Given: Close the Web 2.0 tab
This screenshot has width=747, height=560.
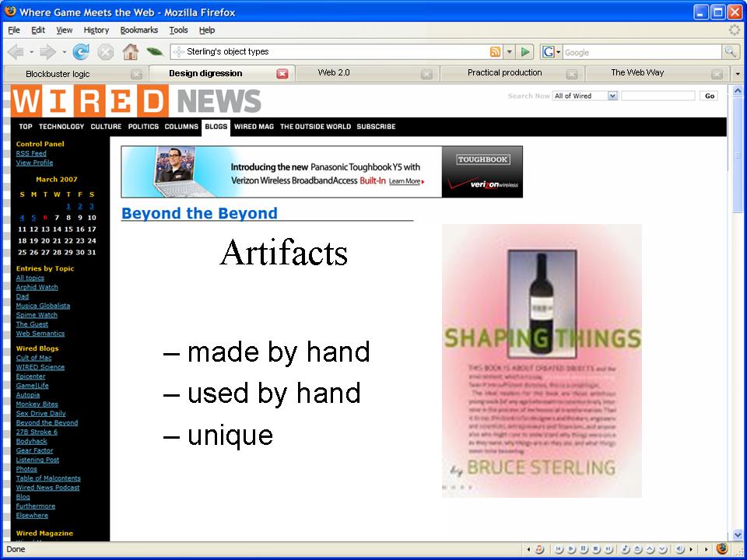Looking at the screenshot, I should coord(427,75).
